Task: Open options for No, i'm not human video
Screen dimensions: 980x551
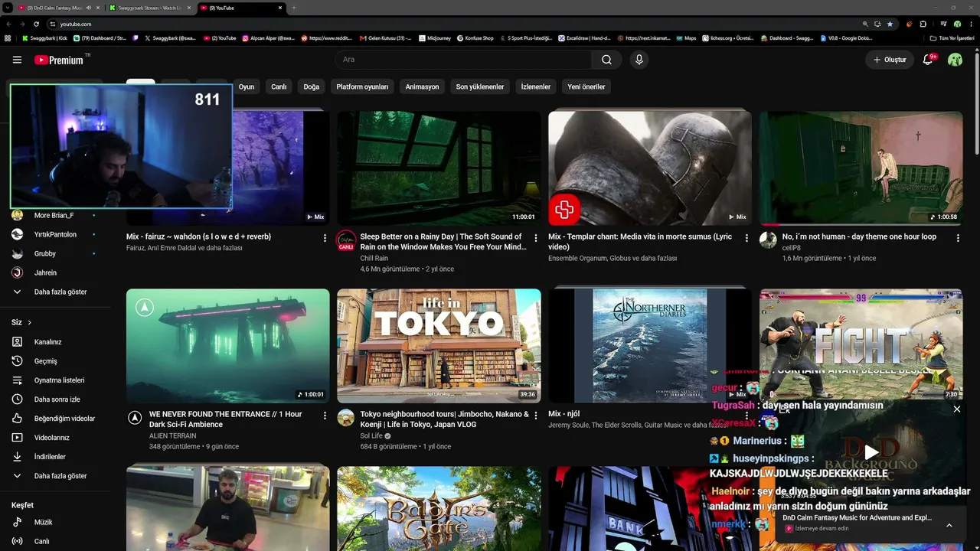Action: 958,238
